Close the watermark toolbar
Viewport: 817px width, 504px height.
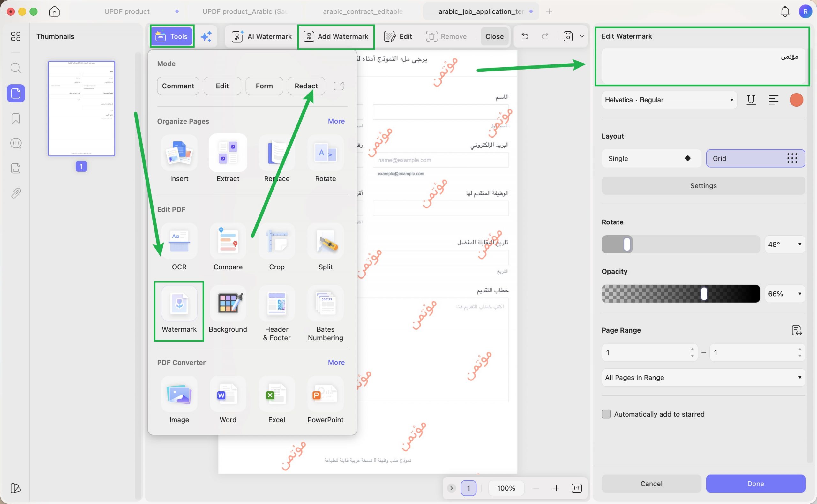(494, 36)
